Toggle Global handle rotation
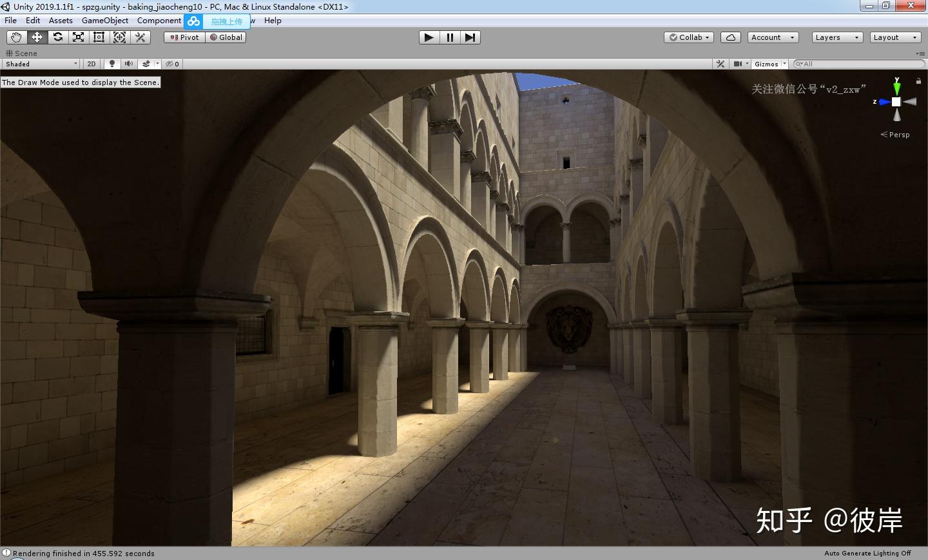This screenshot has height=560, width=928. pos(226,37)
